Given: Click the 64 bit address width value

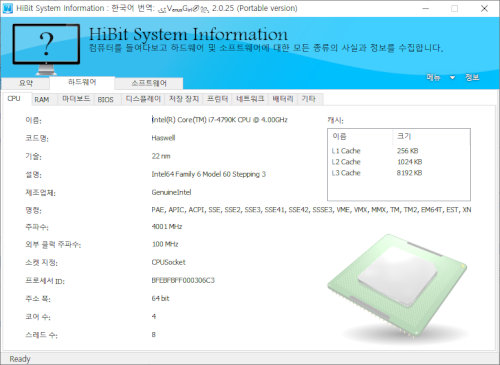Looking at the screenshot, I should pos(160,298).
